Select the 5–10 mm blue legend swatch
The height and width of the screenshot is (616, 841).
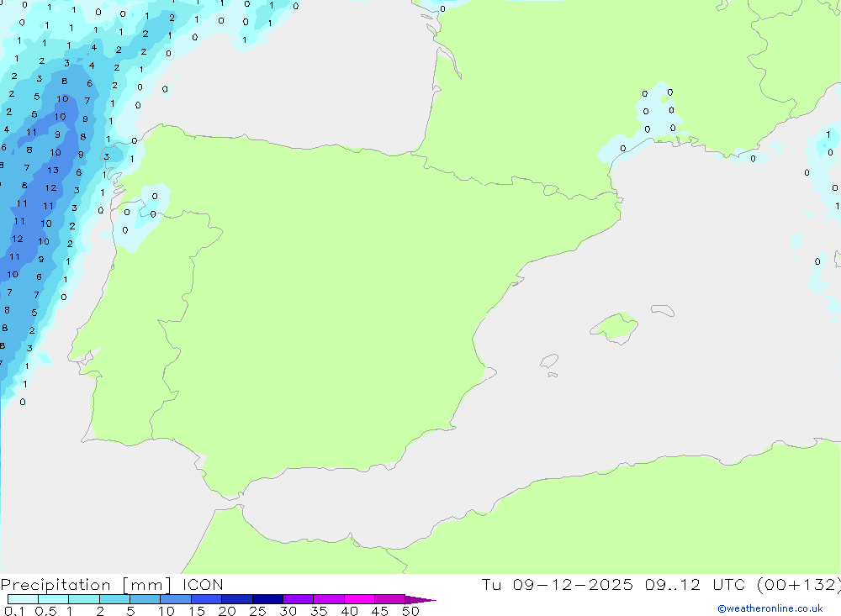coord(145,599)
